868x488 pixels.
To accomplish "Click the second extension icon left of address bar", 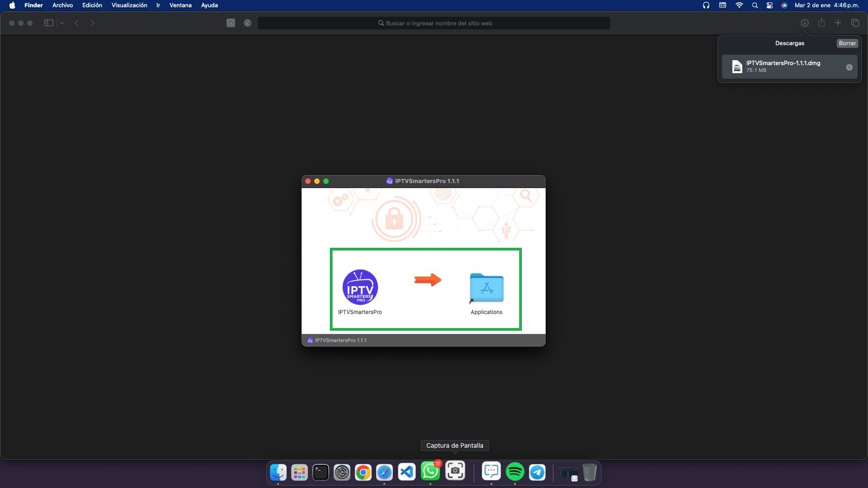I will (247, 23).
